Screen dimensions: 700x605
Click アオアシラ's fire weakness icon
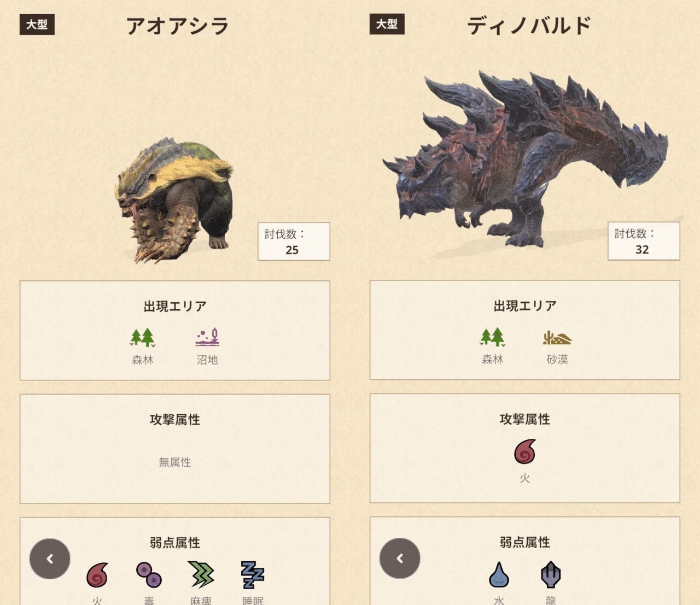(x=97, y=574)
